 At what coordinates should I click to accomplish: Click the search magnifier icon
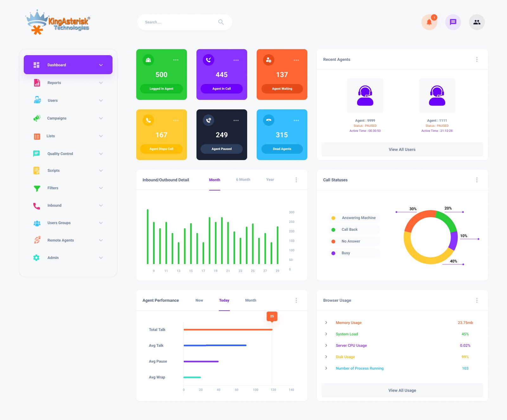click(221, 22)
